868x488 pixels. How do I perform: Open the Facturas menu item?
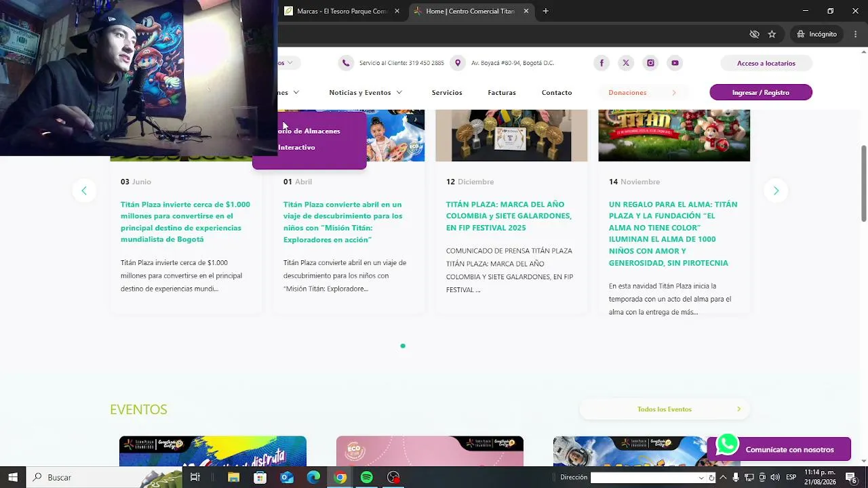pos(502,92)
